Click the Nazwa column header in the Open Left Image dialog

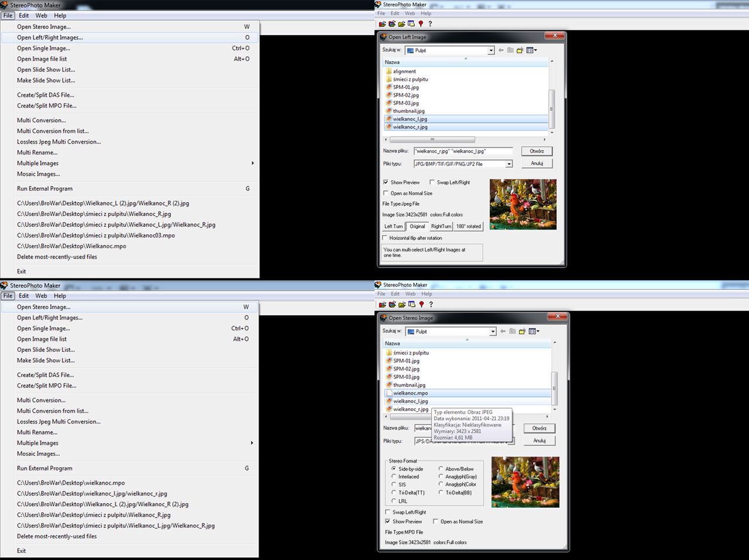[x=466, y=62]
